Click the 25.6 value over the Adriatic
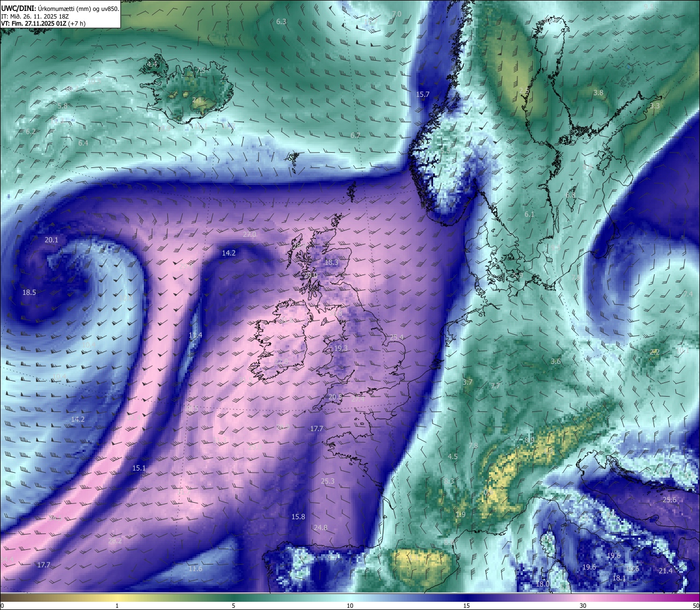 click(669, 499)
